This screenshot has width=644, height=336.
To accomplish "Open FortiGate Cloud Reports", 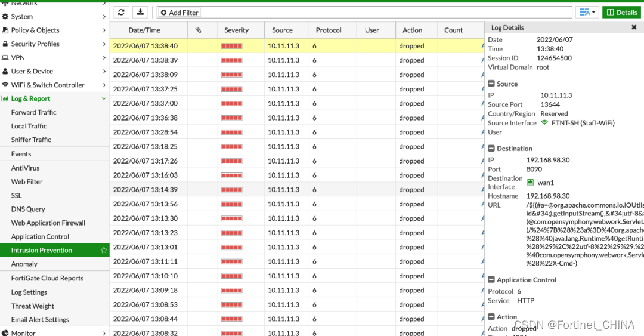I will point(47,278).
